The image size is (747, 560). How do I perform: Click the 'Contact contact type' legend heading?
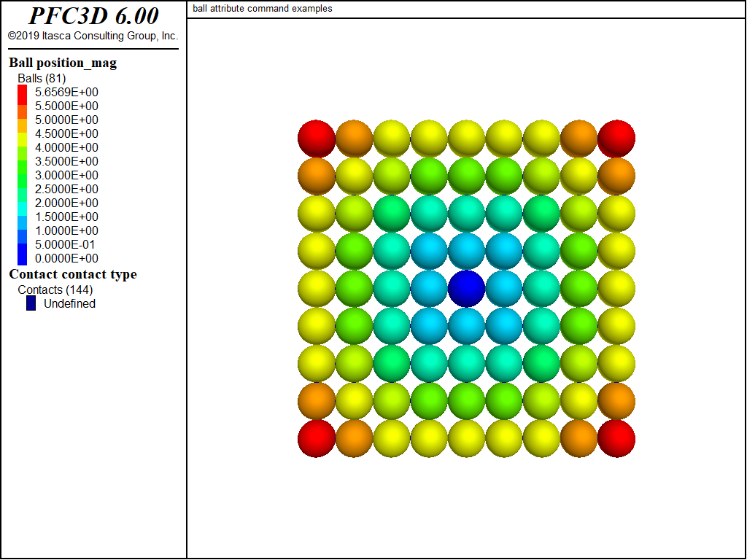point(73,274)
